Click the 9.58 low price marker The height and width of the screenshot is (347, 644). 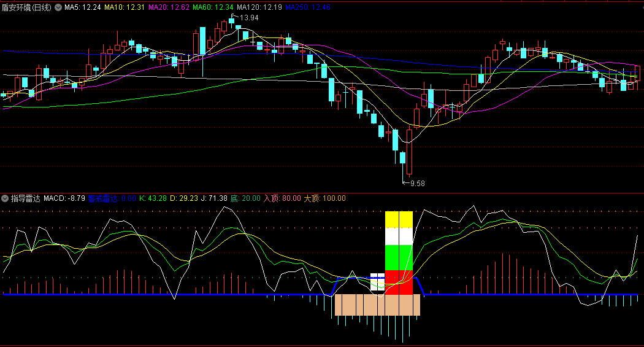pyautogui.click(x=417, y=184)
